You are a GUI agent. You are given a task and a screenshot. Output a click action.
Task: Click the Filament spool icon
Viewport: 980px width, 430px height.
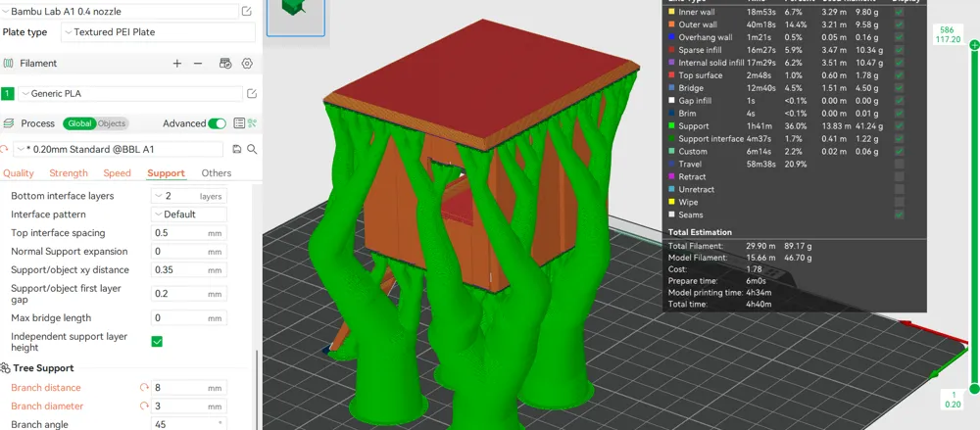(x=8, y=63)
